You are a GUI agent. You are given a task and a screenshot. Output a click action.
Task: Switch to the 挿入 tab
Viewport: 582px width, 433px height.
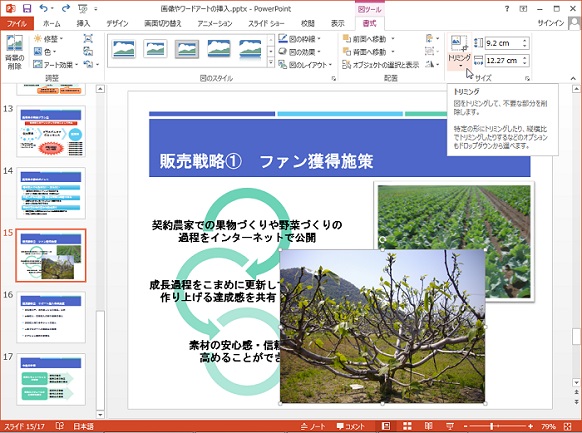click(x=84, y=23)
